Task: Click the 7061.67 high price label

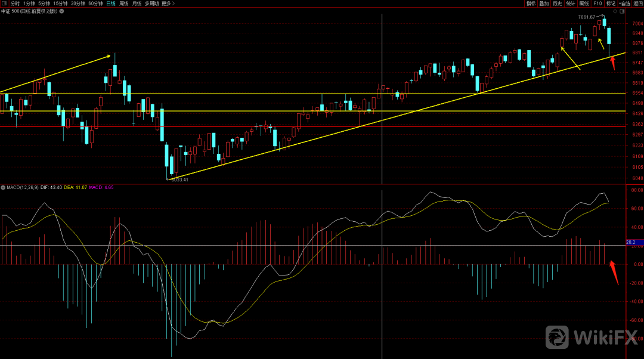Action: 587,17
